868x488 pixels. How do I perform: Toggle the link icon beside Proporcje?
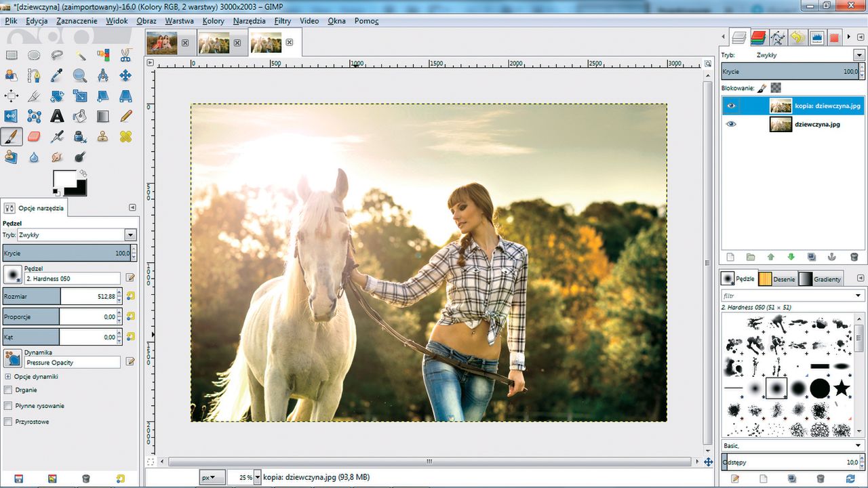[x=130, y=317]
